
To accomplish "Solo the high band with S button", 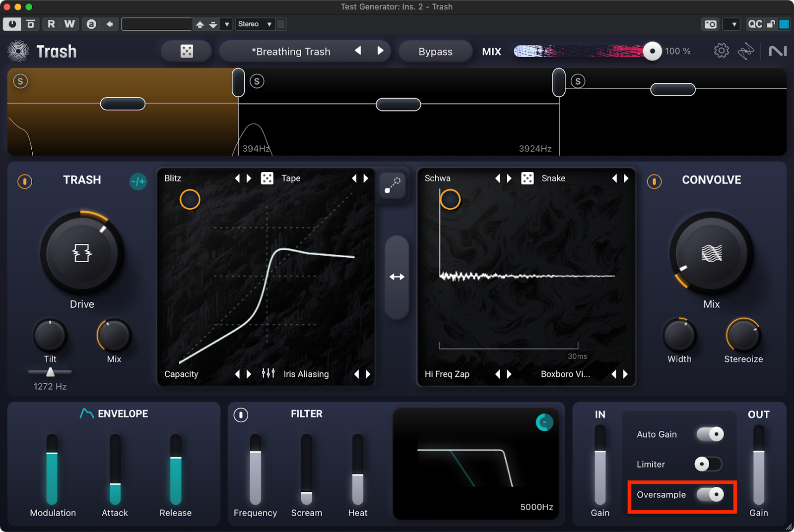I will [x=578, y=81].
